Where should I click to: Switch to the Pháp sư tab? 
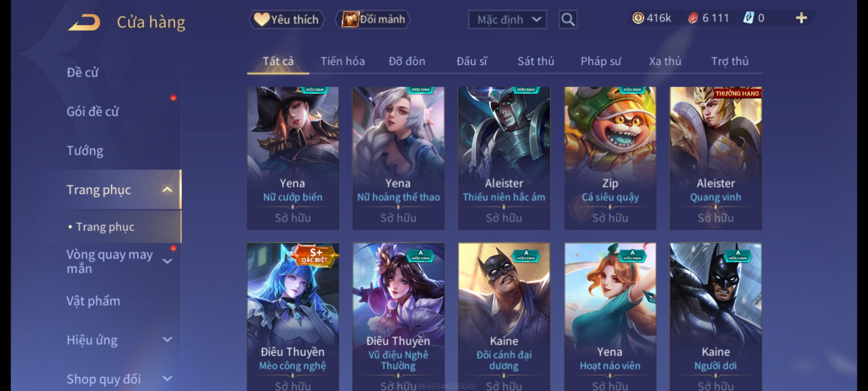click(x=601, y=61)
